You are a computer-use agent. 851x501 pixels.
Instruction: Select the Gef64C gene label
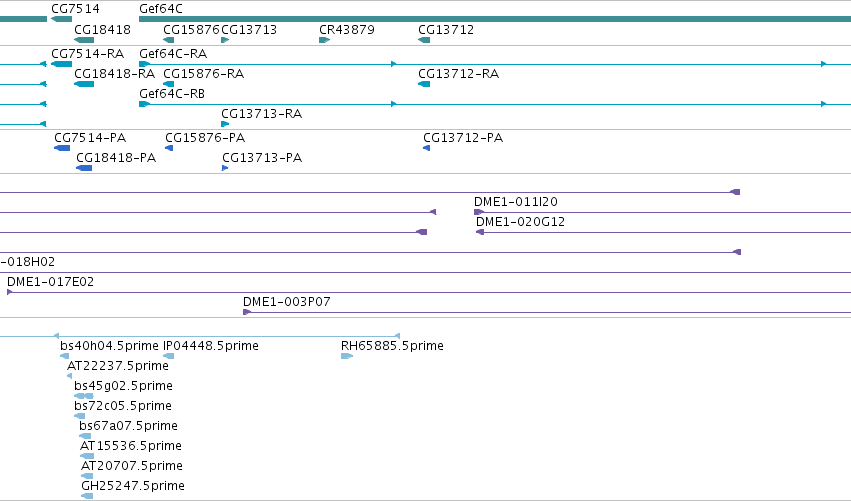(161, 9)
